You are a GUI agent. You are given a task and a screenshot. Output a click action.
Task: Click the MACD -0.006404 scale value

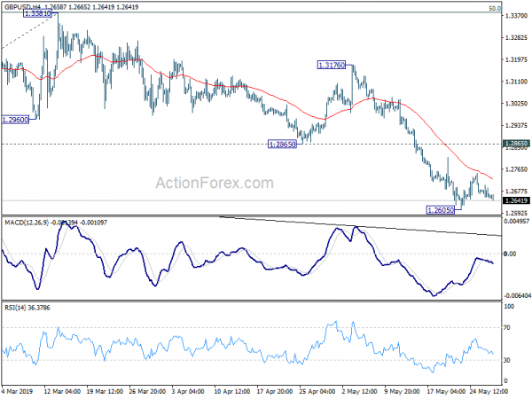coord(518,296)
